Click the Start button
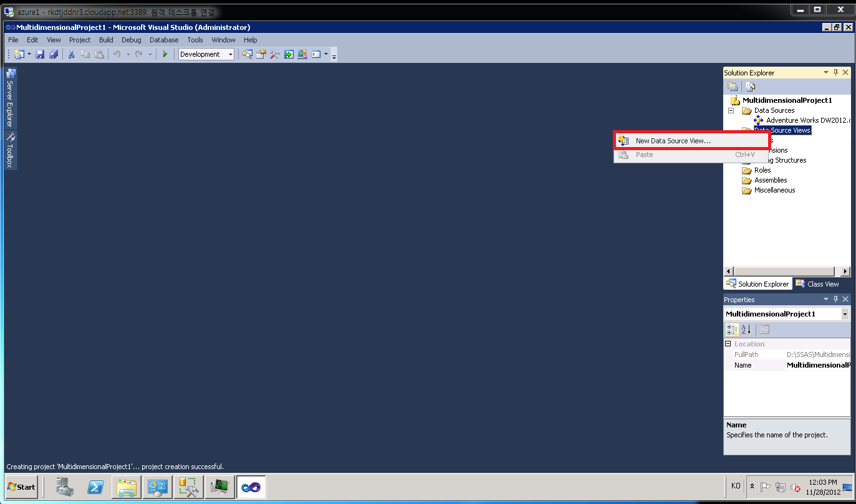Viewport: 856px width, 504px height. pos(22,487)
